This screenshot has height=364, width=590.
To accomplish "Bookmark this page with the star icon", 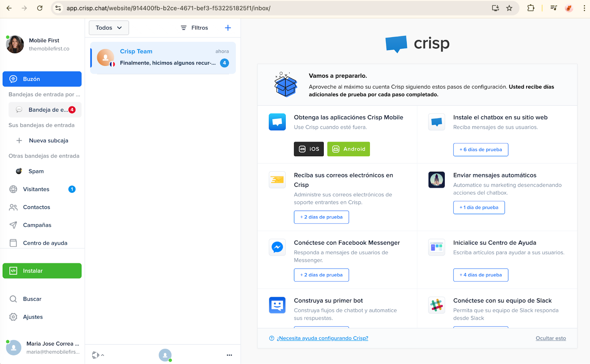I will click(509, 8).
